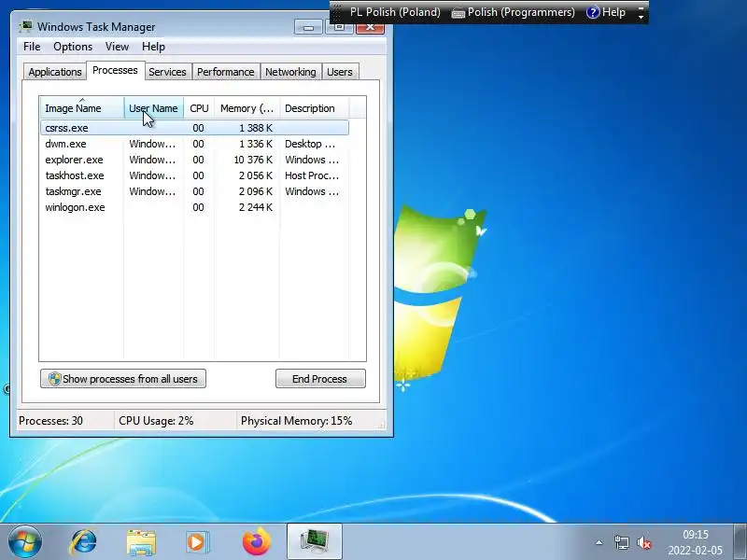Click memory value 10 376 K
The height and width of the screenshot is (560, 747).
point(253,160)
